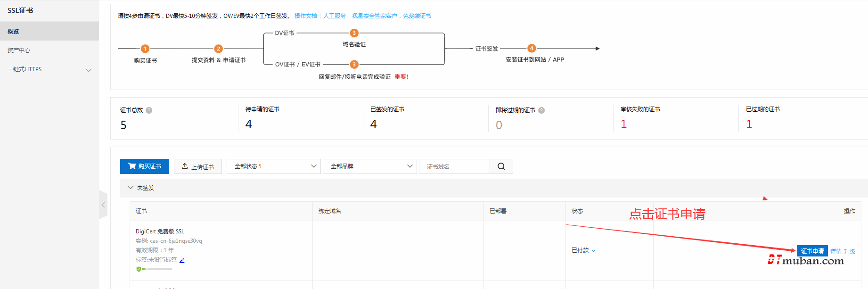Expand the 已付款 status dropdown
Image resolution: width=868 pixels, height=289 pixels.
583,250
